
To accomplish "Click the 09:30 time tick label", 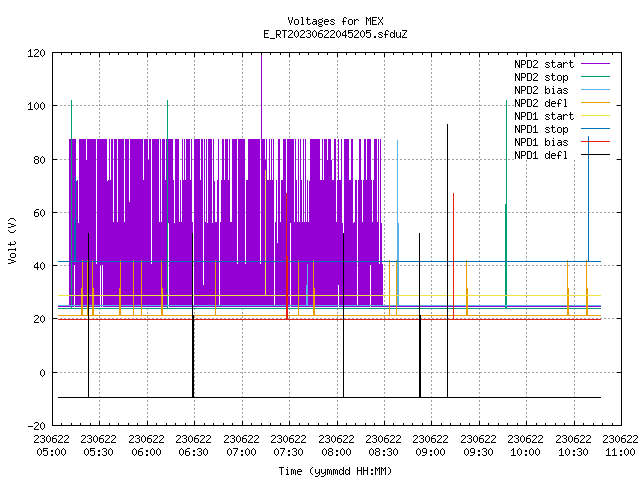I will 478,452.
